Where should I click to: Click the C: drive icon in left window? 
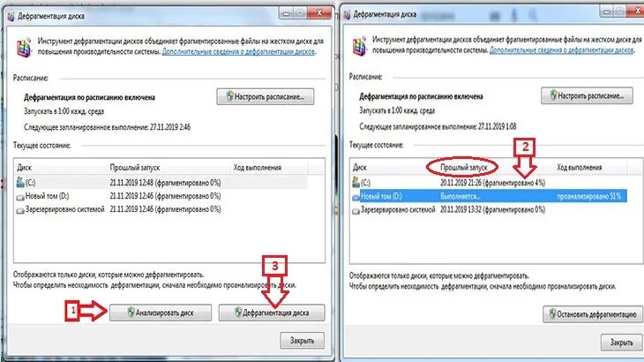pos(20,182)
